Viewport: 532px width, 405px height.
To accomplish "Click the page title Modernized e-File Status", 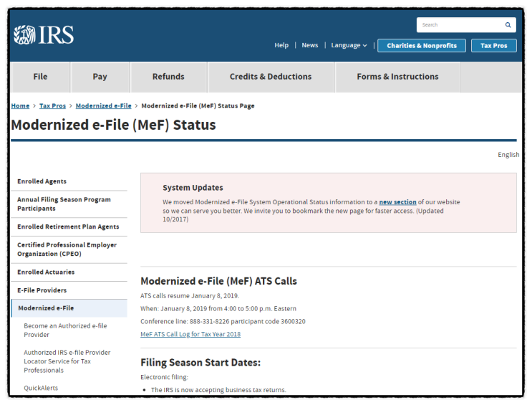I will tap(113, 125).
